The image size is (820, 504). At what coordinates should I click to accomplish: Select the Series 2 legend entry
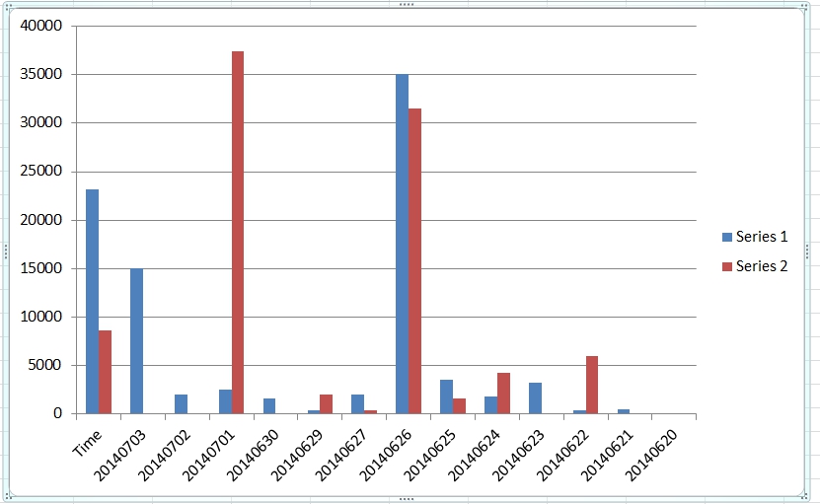pos(755,266)
